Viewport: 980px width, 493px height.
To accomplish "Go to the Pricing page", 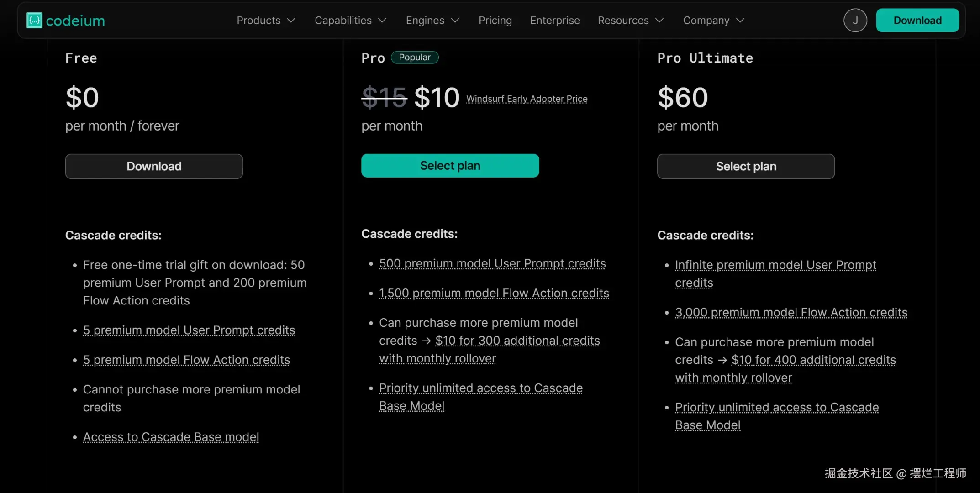I will [495, 21].
